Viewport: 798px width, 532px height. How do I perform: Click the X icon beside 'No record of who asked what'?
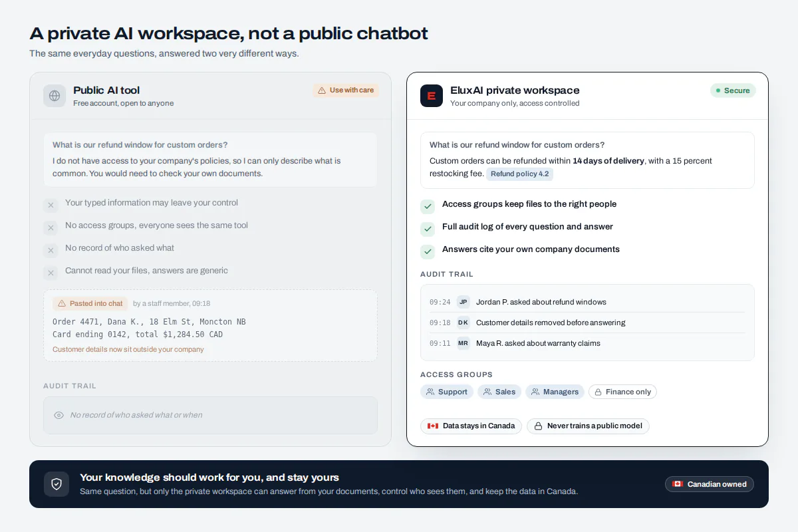pos(51,251)
